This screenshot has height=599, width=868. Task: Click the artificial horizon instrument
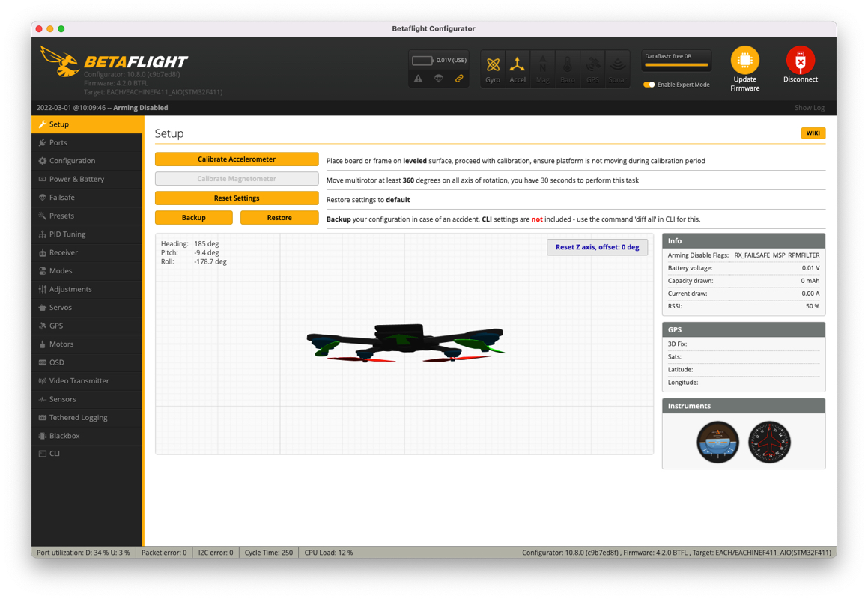tap(717, 442)
